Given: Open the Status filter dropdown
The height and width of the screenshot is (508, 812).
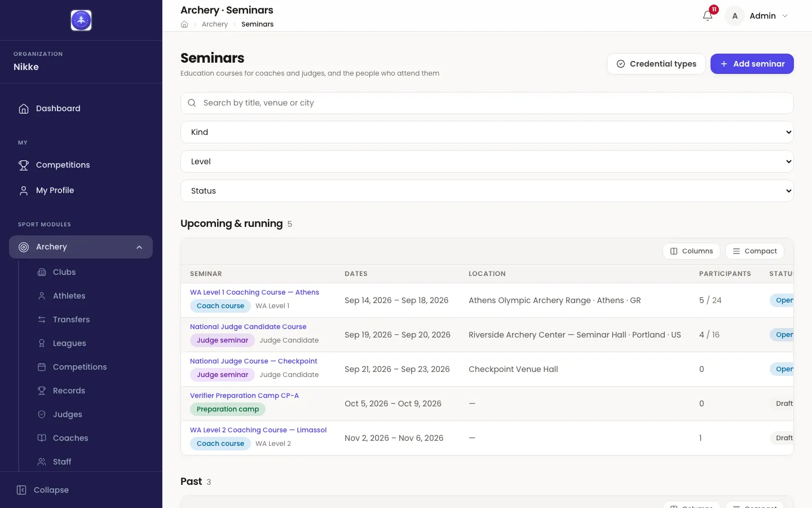Looking at the screenshot, I should click(487, 191).
